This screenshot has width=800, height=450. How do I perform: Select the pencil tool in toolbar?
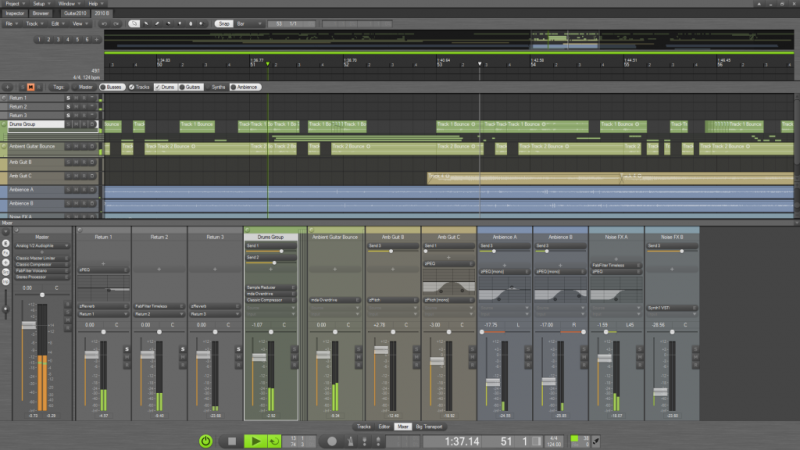click(157, 23)
